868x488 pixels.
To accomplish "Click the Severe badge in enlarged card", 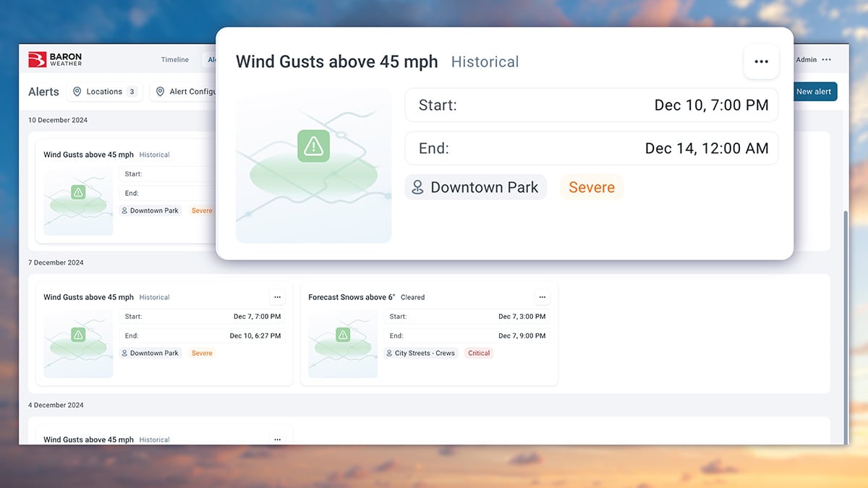I will tap(591, 187).
